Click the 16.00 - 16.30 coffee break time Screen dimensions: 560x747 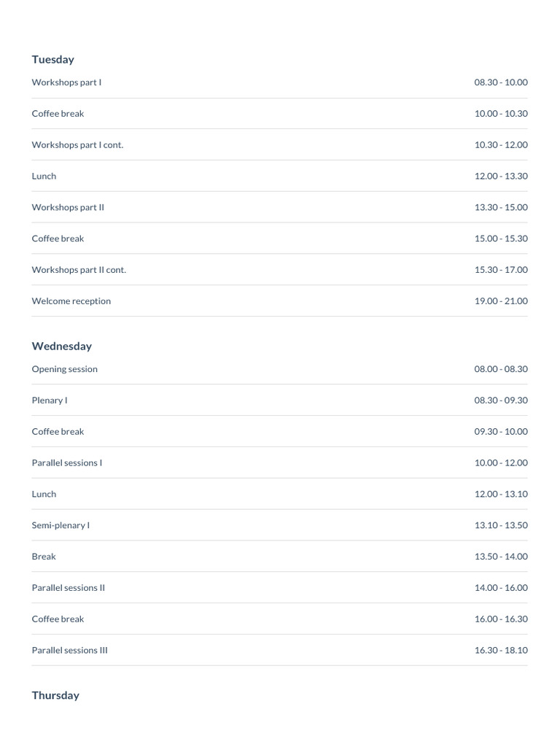501,619
